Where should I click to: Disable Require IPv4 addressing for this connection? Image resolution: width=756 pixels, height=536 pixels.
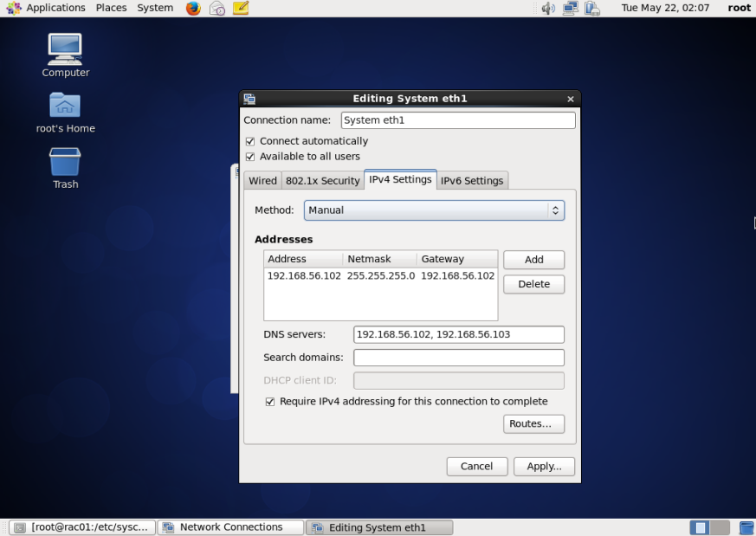coord(271,401)
